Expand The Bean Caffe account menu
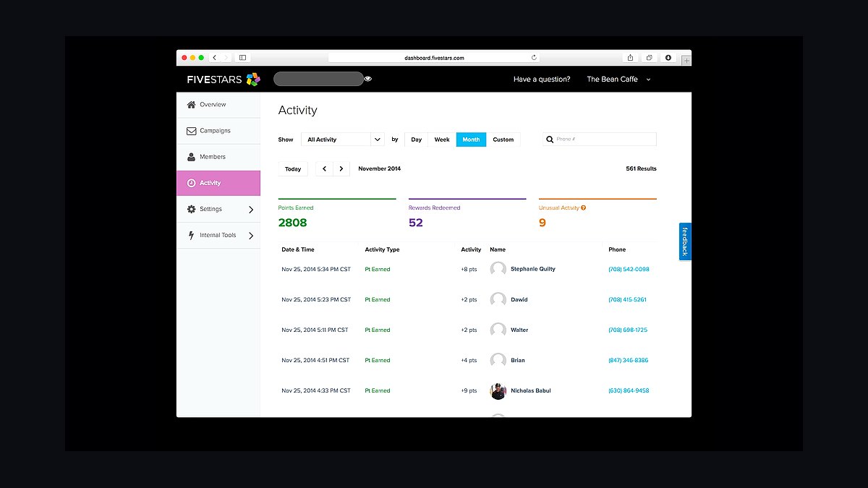Viewport: 868px width, 488px height. (618, 80)
